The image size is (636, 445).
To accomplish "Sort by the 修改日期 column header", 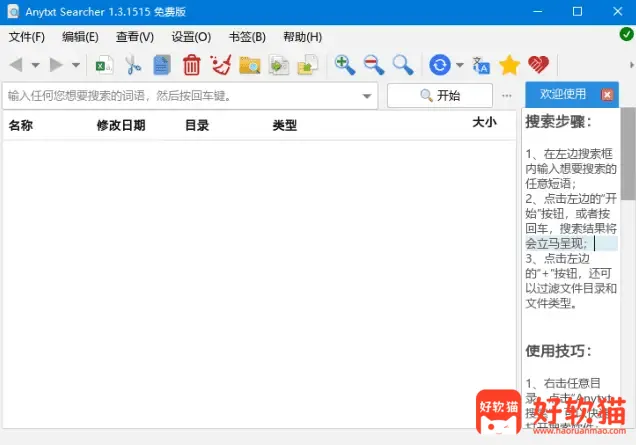I will [x=121, y=125].
